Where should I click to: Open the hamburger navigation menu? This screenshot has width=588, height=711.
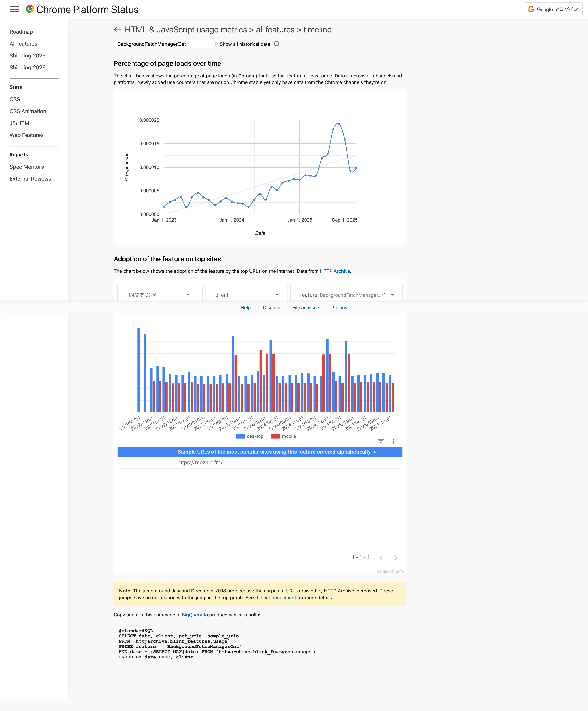[15, 9]
